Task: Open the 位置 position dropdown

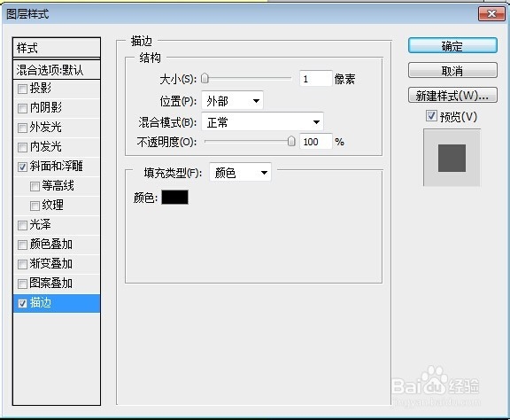Action: (x=232, y=101)
